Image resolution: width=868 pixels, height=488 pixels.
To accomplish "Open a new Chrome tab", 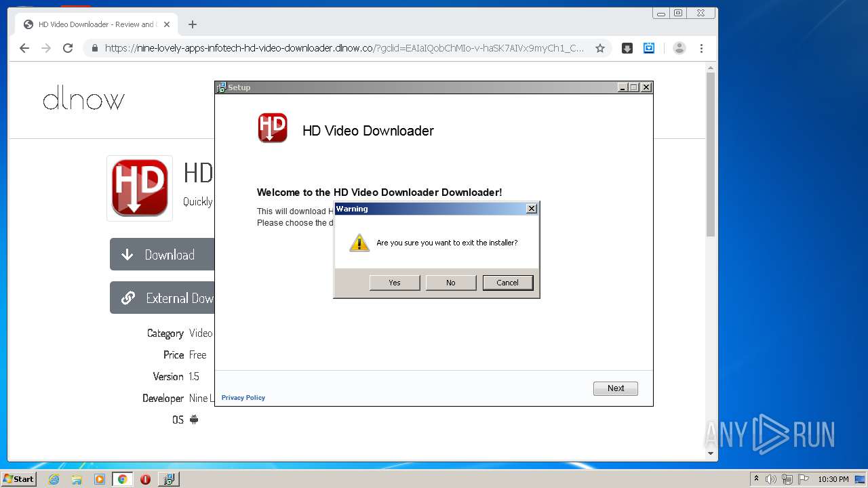I will click(193, 24).
